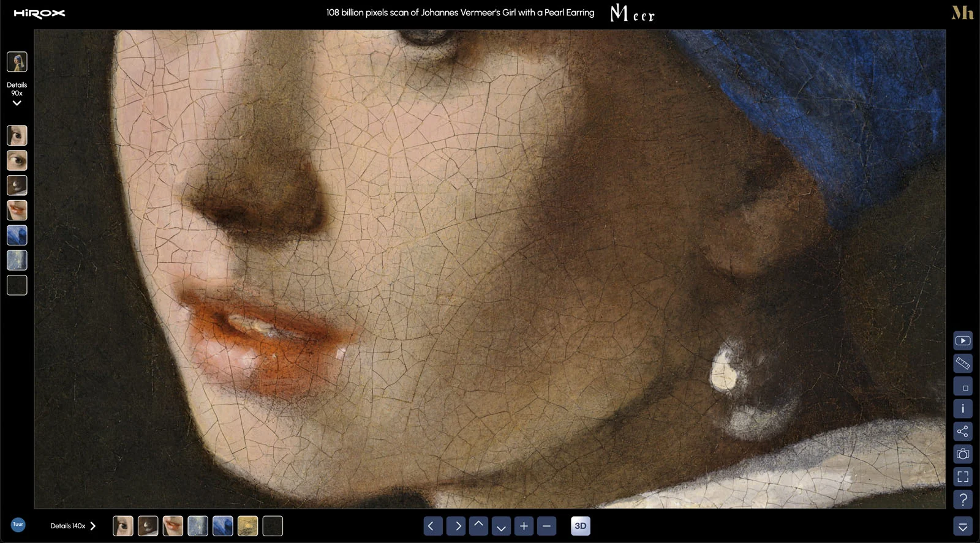980x543 pixels.
Task: Click the small square overview button
Action: [x=963, y=386]
